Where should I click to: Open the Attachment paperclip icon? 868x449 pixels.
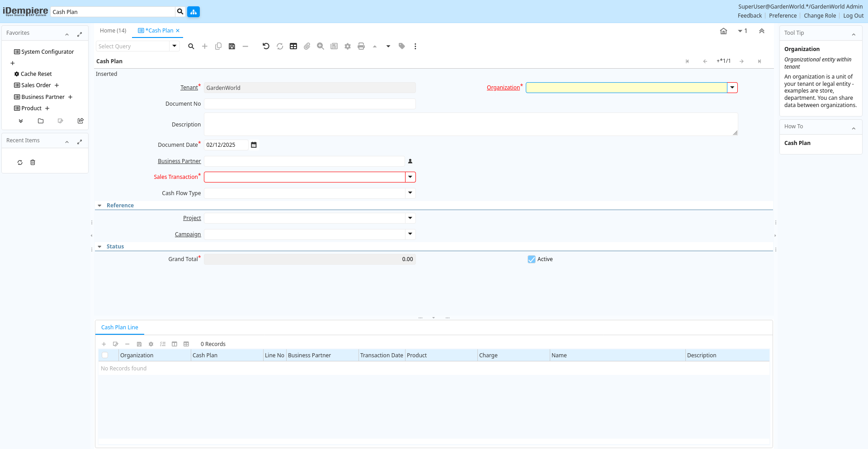click(x=307, y=46)
